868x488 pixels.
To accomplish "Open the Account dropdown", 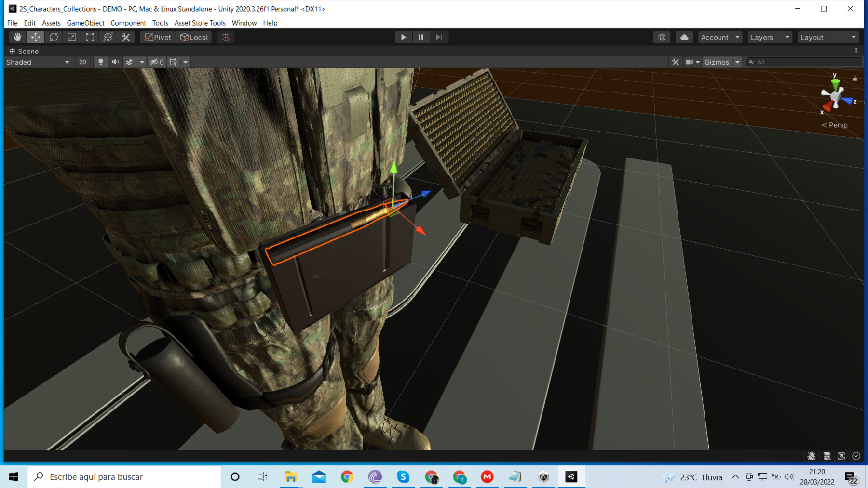I will (x=720, y=37).
